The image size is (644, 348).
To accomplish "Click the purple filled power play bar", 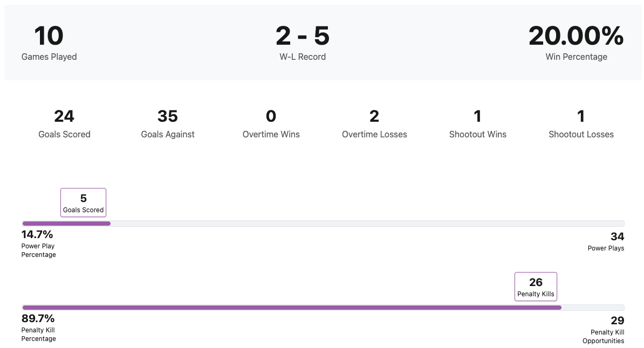I will pos(66,224).
